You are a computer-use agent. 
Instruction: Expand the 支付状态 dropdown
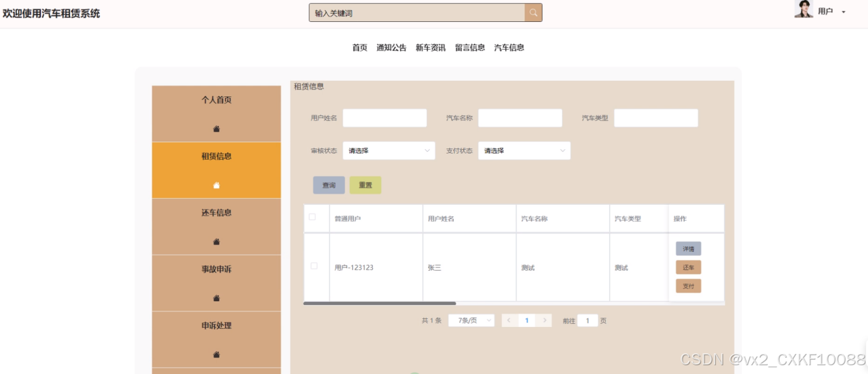[524, 150]
